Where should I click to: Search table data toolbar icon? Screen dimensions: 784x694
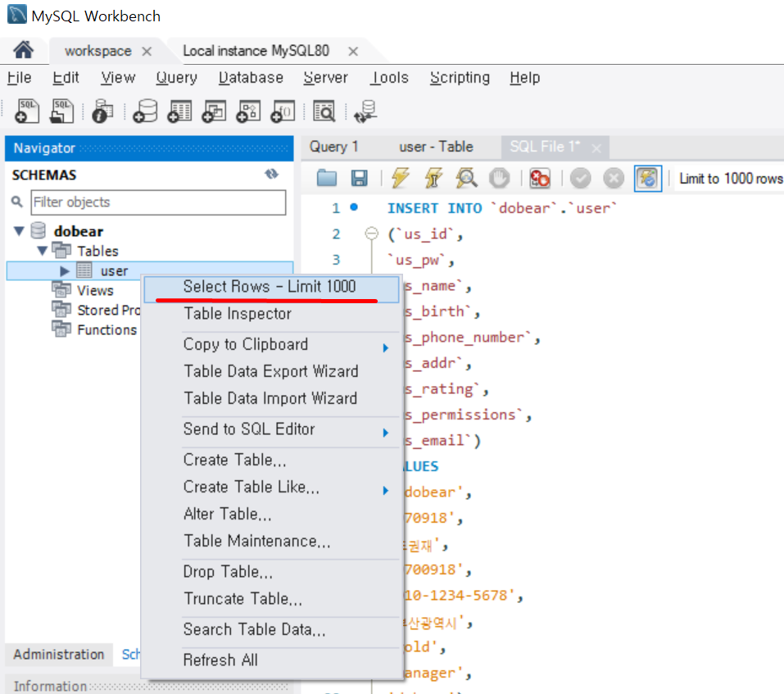[x=324, y=111]
